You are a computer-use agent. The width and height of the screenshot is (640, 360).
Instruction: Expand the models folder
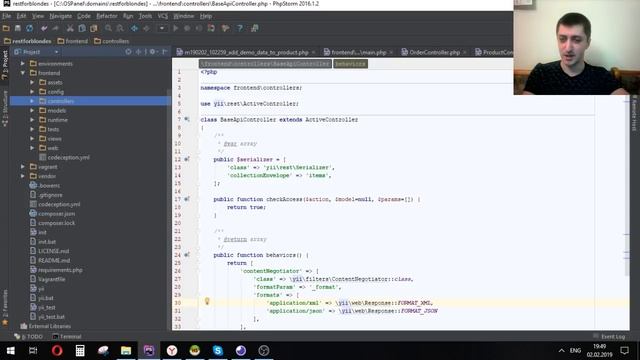pos(32,111)
